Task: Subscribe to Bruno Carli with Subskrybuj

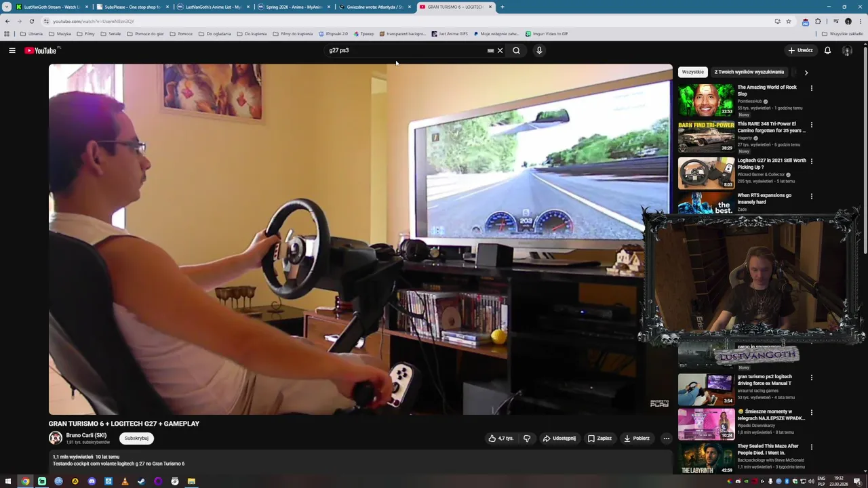Action: 136,438
